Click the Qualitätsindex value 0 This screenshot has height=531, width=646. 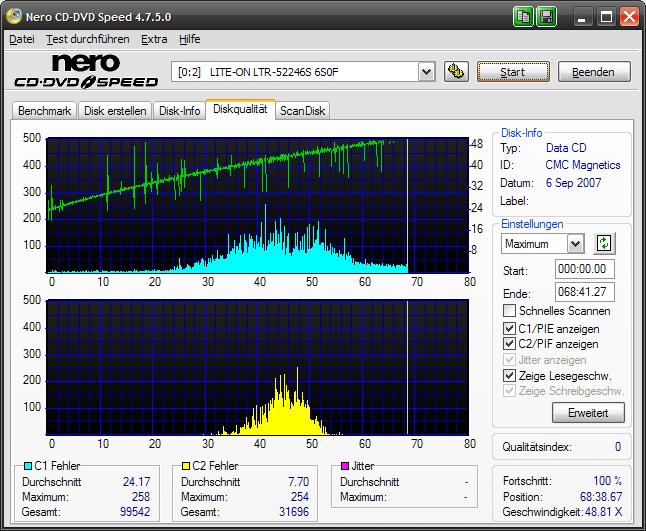pos(618,447)
